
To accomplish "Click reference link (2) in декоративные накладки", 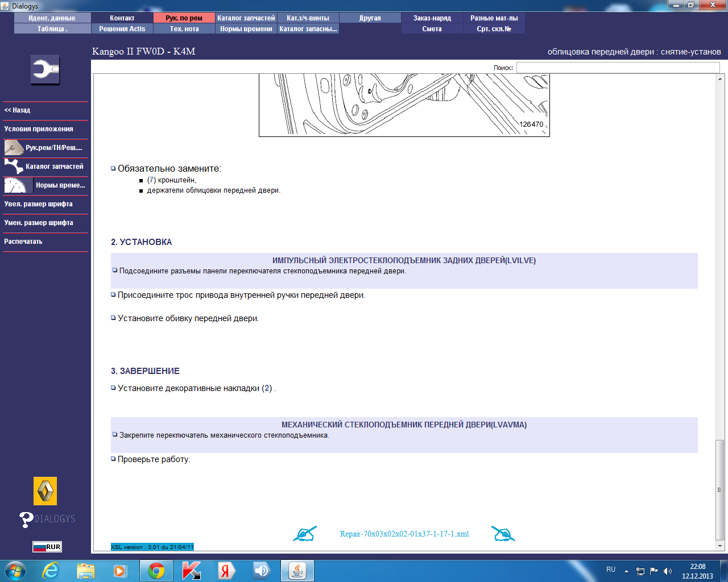I will pos(267,389).
